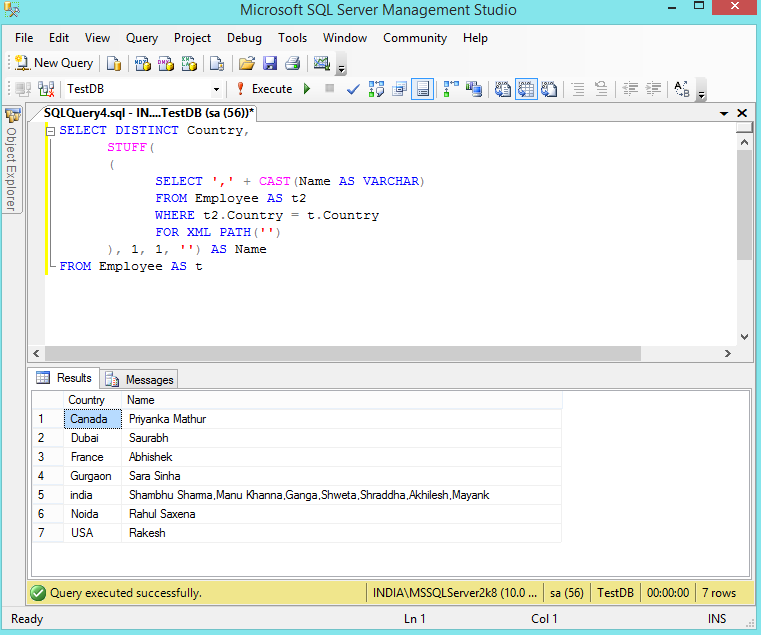The height and width of the screenshot is (635, 761).
Task: Click the Database Engine Query icon
Action: pyautogui.click(x=114, y=63)
